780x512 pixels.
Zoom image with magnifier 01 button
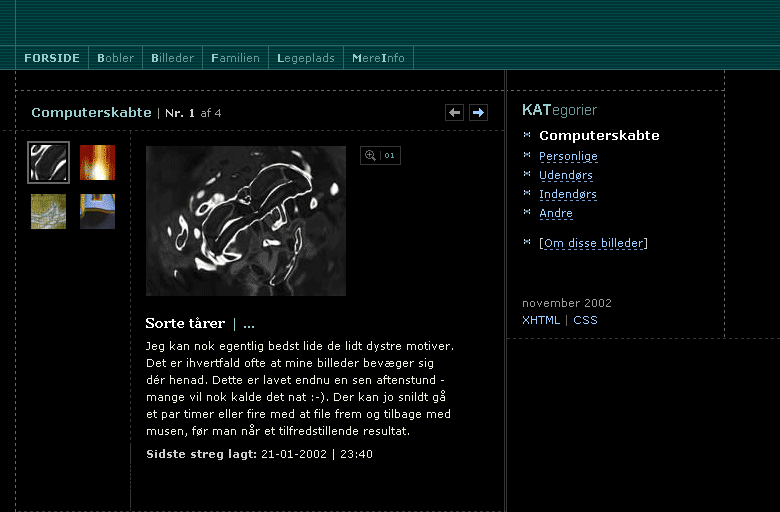(380, 155)
